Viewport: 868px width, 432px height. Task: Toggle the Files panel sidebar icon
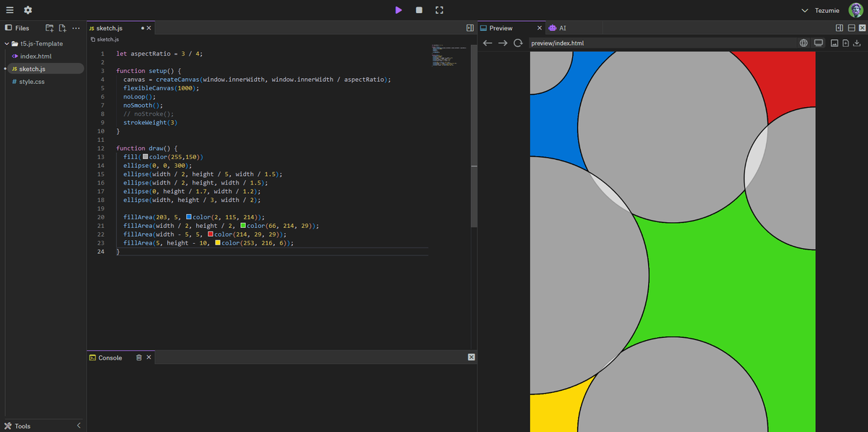8,28
